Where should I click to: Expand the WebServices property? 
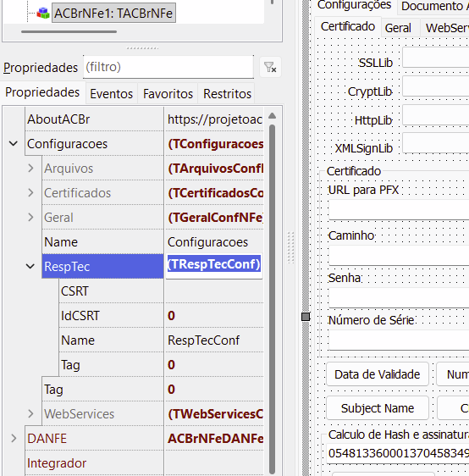[30, 414]
